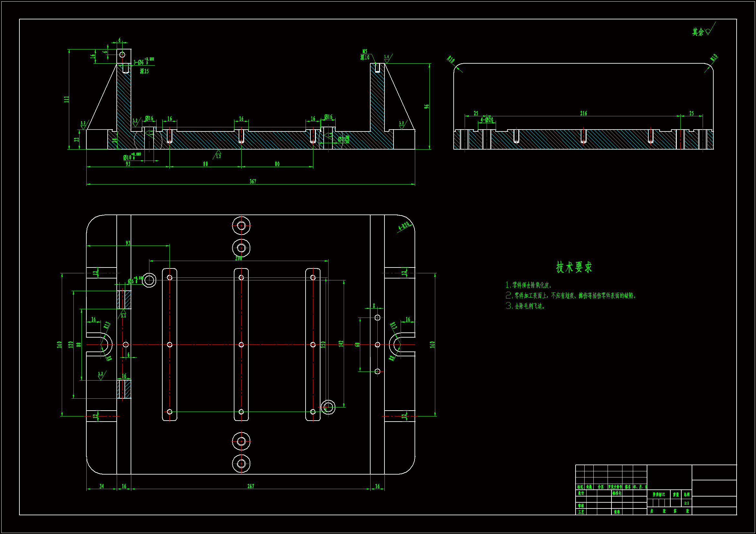Select the 审核 cell in title block
This screenshot has height=534, width=756.
coord(581,506)
